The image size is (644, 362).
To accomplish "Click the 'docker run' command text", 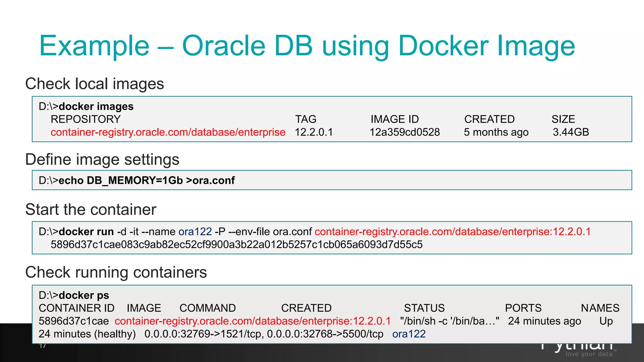I will click(86, 232).
